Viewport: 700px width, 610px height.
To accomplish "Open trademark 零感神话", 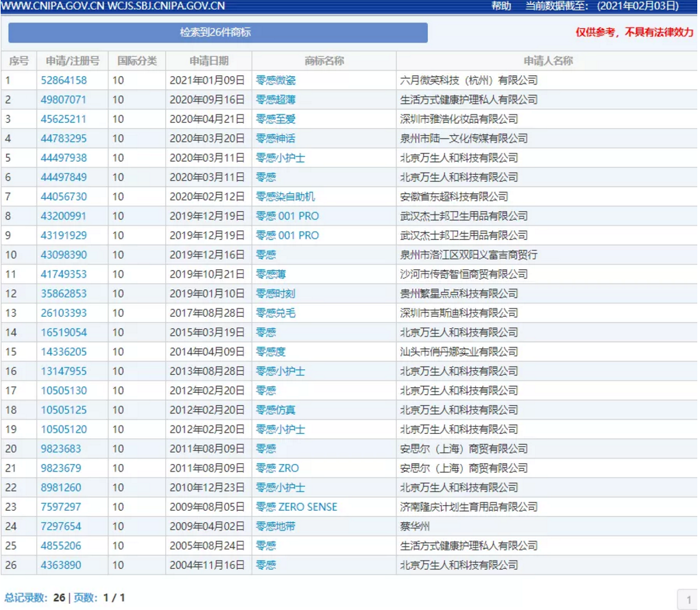I will click(x=276, y=138).
